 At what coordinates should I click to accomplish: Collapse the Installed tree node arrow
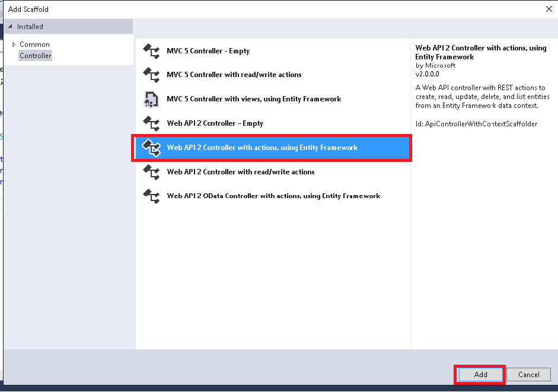point(10,26)
